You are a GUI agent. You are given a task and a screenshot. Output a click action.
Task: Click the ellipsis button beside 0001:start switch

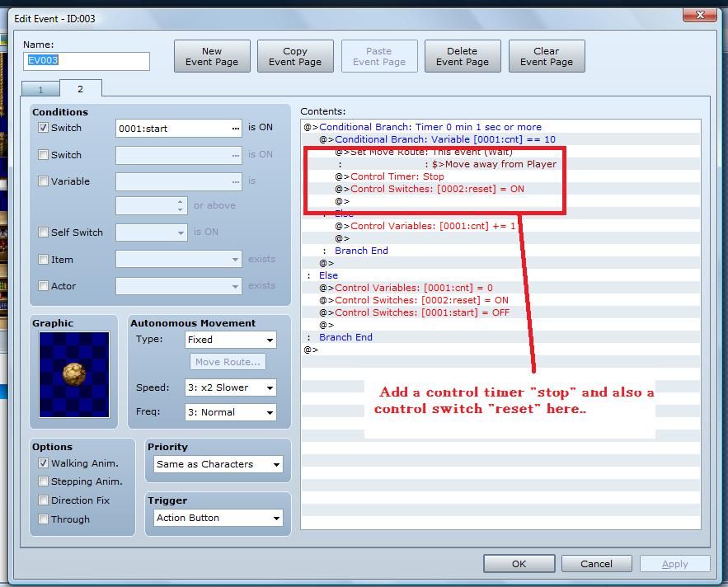tap(236, 129)
